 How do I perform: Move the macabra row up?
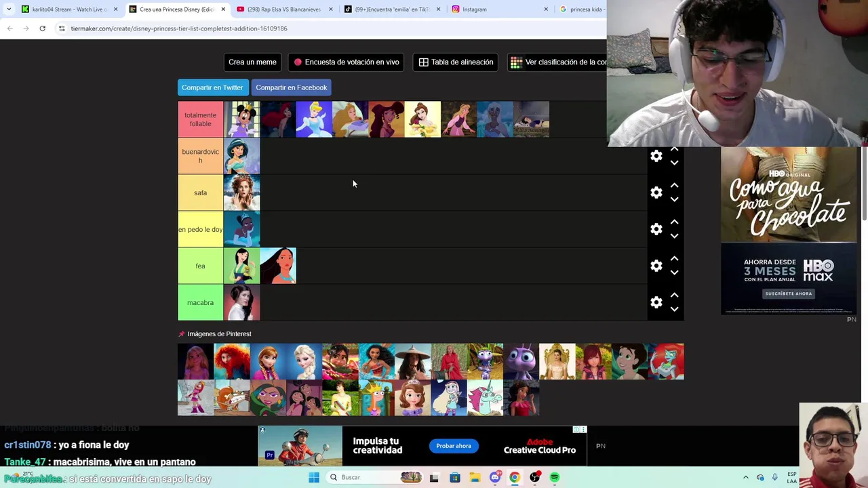coord(674,295)
